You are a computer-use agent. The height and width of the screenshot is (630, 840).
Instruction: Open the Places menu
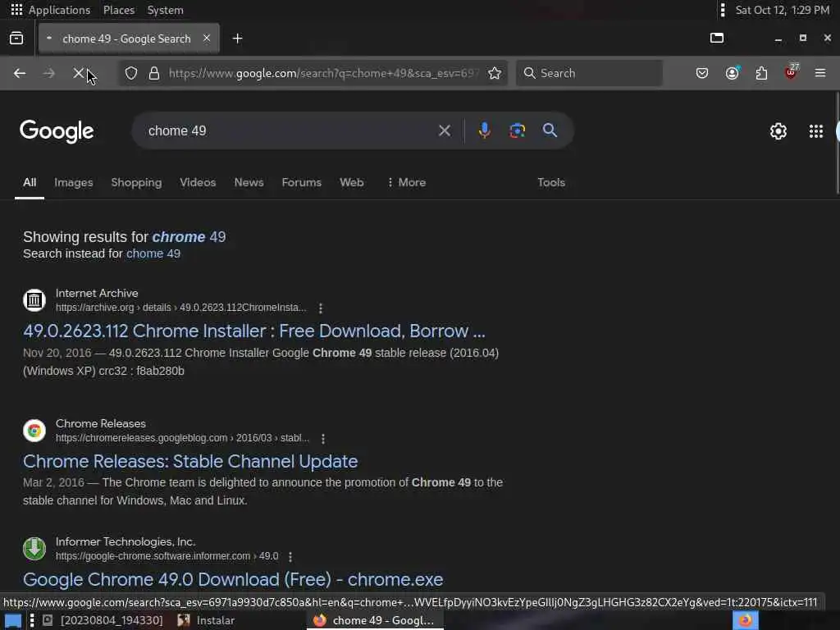click(119, 10)
